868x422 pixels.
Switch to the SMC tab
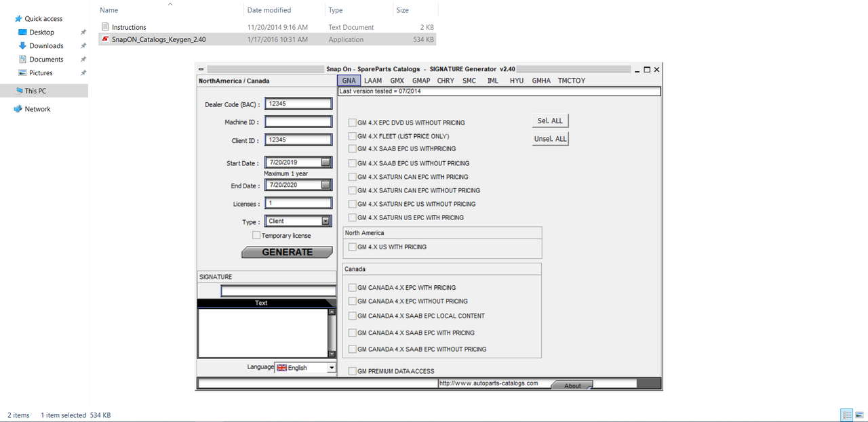point(469,81)
